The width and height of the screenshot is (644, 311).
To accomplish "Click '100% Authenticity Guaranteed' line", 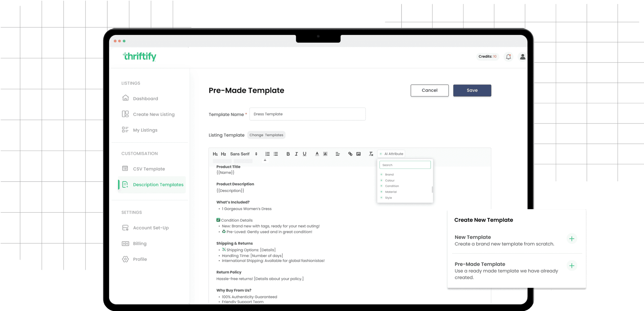I will pyautogui.click(x=249, y=297).
